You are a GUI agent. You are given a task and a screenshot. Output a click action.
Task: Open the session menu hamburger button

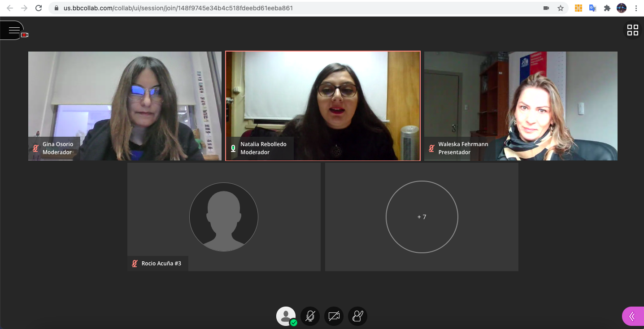13,30
